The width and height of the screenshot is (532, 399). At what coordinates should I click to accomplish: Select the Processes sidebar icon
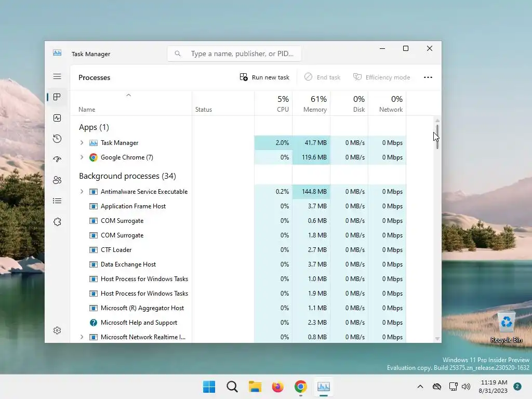point(57,97)
